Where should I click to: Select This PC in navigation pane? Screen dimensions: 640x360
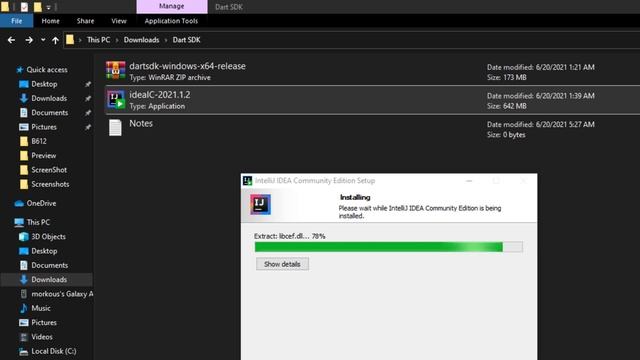tap(38, 222)
